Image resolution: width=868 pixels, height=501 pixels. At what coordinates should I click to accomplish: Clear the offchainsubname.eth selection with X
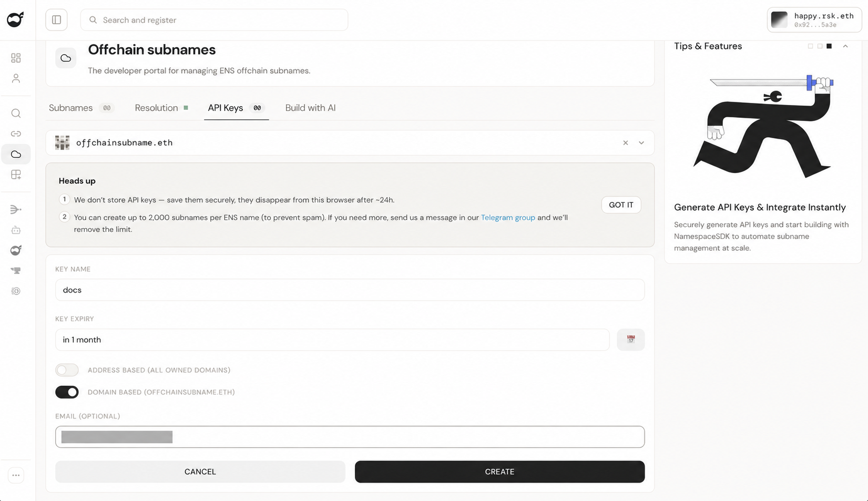[626, 143]
